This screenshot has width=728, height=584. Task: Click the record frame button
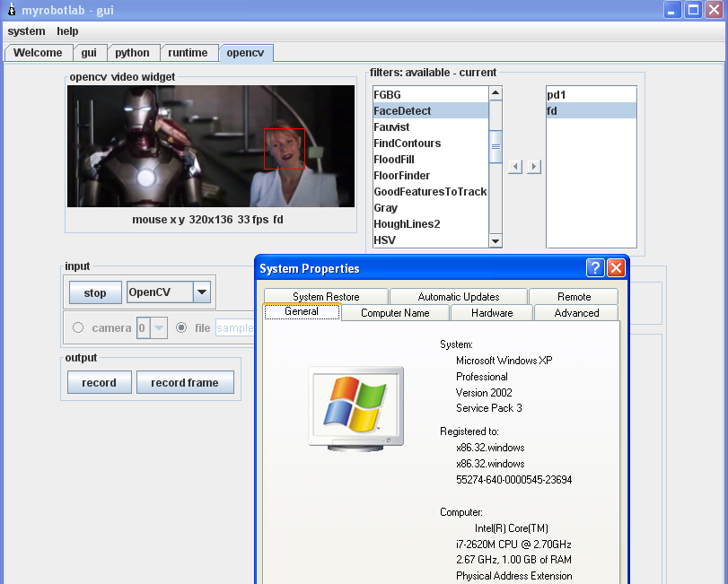point(185,382)
